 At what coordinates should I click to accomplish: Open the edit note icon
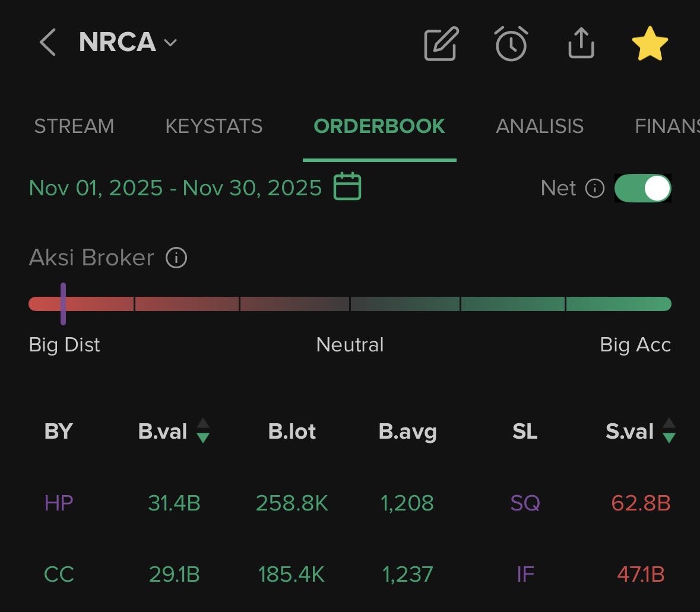pyautogui.click(x=441, y=43)
